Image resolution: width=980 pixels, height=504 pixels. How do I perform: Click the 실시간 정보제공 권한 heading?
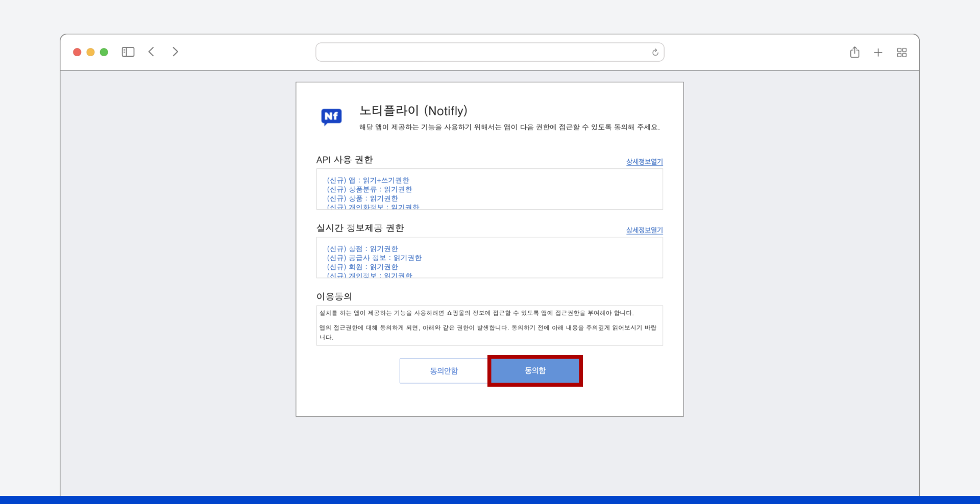point(360,229)
